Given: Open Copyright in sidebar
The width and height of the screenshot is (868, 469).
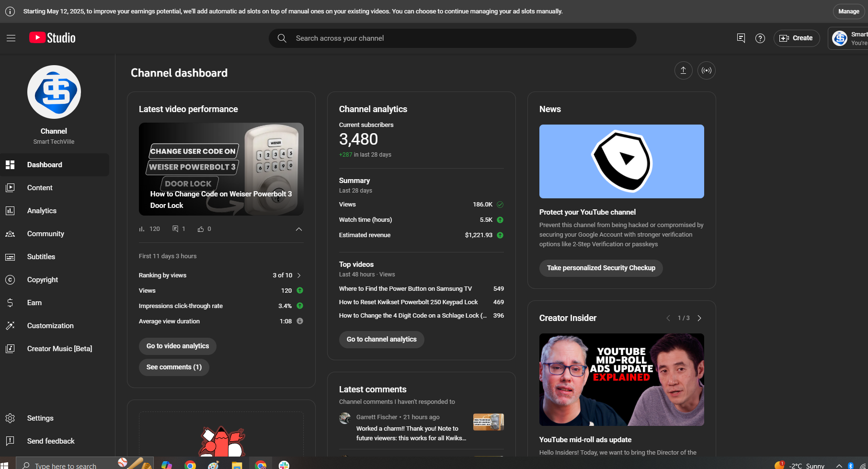Looking at the screenshot, I should pyautogui.click(x=55, y=280).
